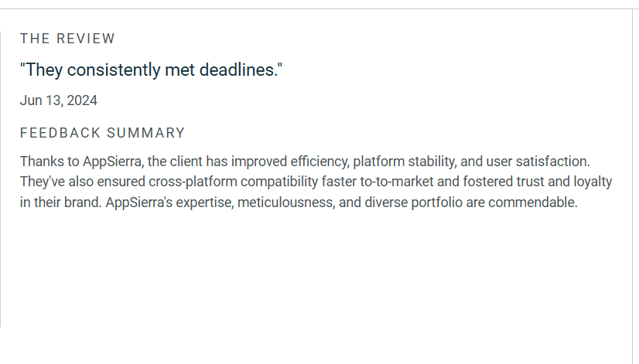639x364 pixels.
Task: Click the phrase "diverse portfolio"
Action: (412, 203)
